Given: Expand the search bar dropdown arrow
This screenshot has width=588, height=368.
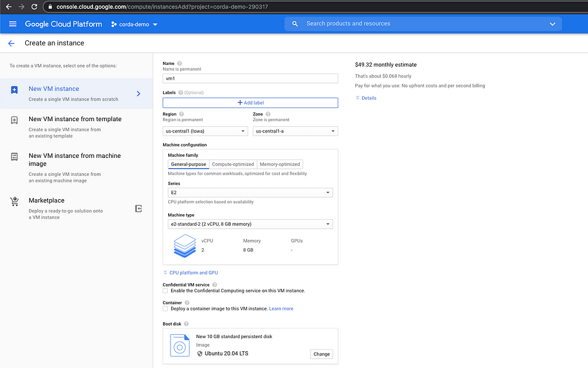Looking at the screenshot, I should (x=552, y=24).
